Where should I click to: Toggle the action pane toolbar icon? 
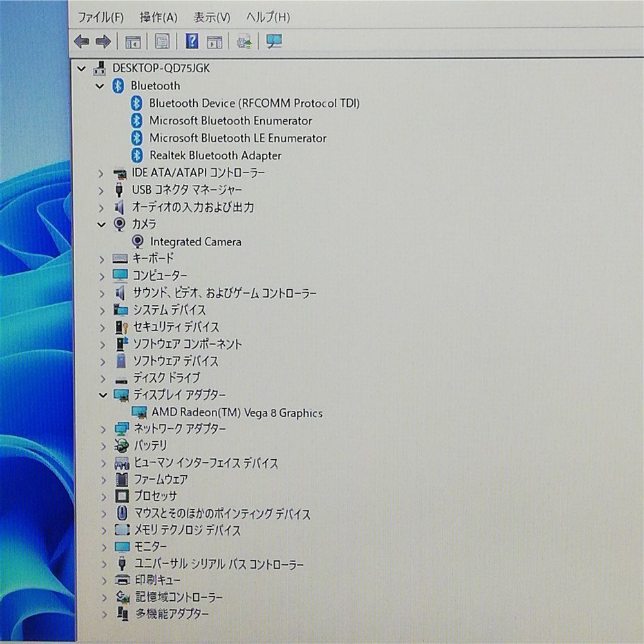coord(214,42)
